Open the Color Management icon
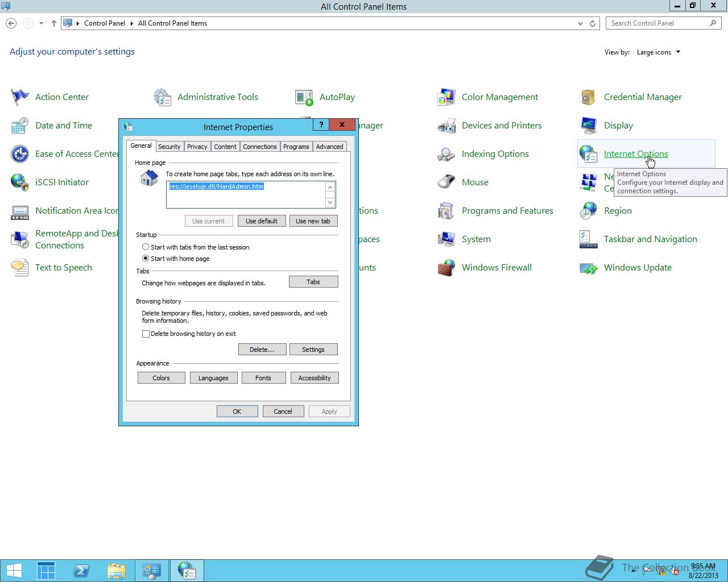This screenshot has width=728, height=582. tap(446, 97)
